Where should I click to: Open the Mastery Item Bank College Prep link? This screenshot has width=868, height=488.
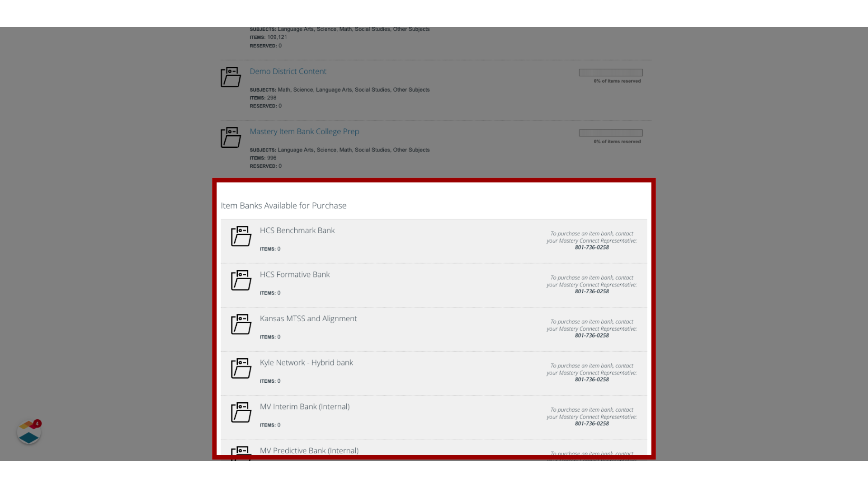tap(304, 131)
